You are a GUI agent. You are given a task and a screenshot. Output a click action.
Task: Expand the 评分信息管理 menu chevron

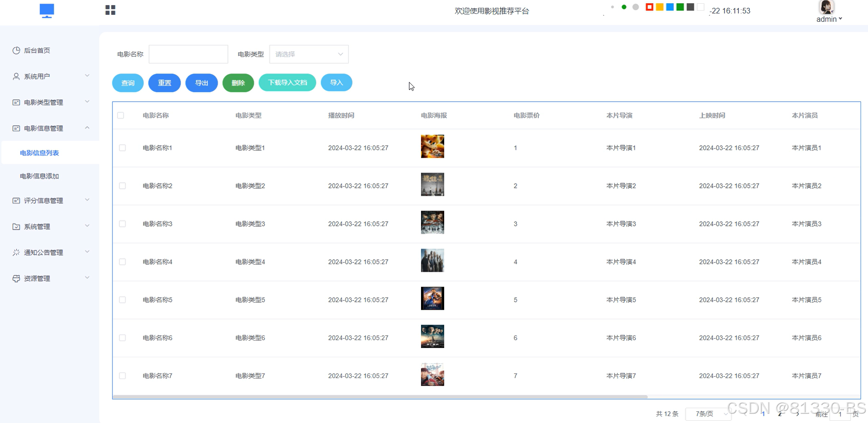click(87, 200)
